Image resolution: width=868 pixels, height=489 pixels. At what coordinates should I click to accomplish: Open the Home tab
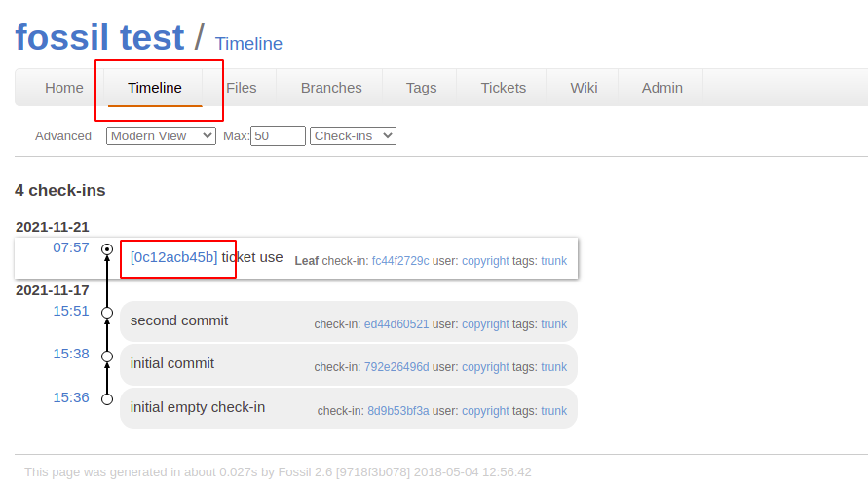pos(64,88)
